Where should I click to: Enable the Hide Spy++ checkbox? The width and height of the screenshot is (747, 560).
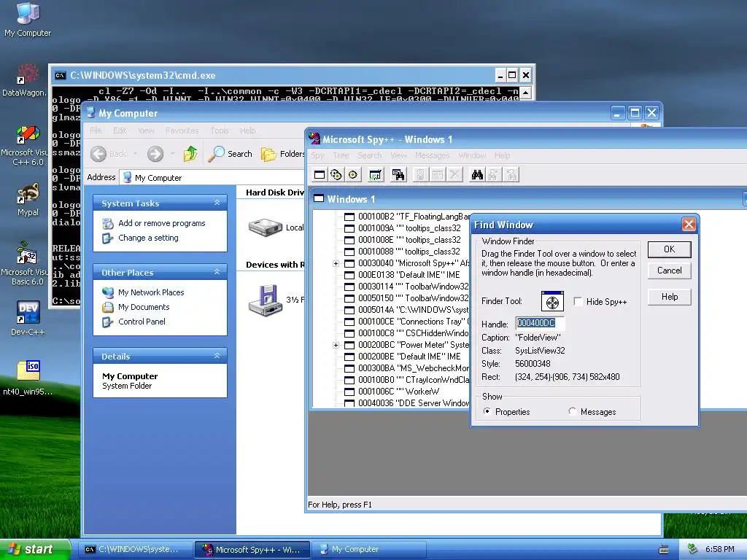[x=578, y=301]
